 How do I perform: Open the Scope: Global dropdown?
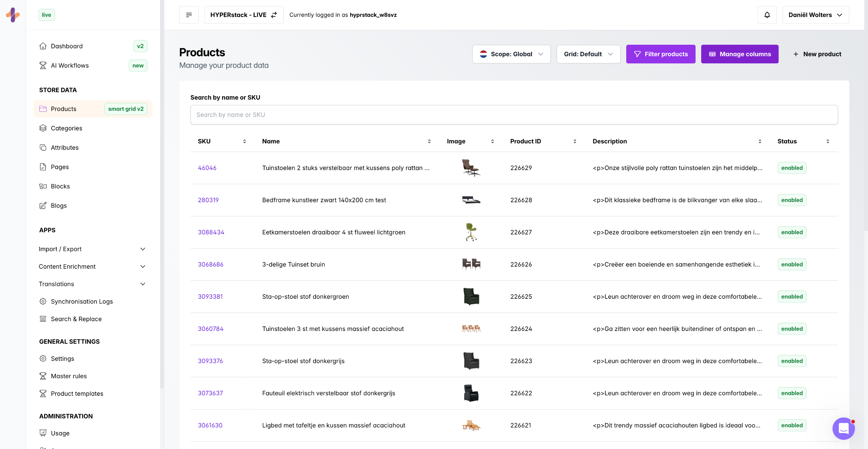511,54
